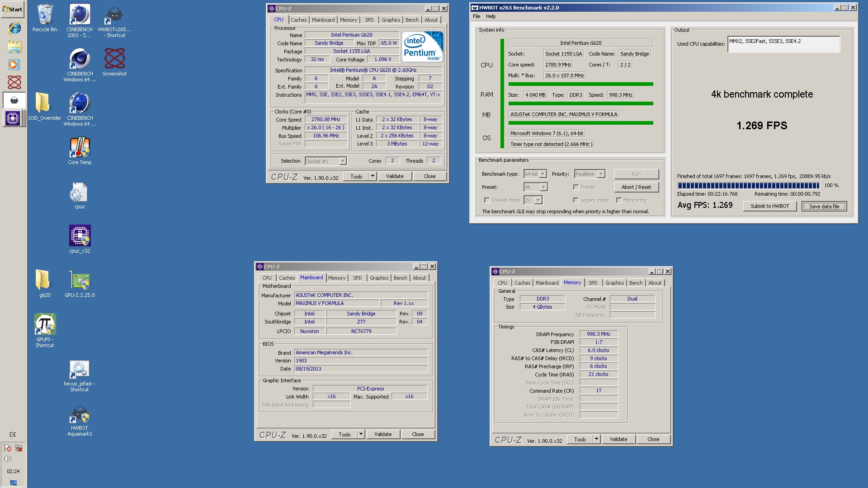
Task: Switch to Bench tab in CPU-Z CPU window
Action: (x=412, y=20)
